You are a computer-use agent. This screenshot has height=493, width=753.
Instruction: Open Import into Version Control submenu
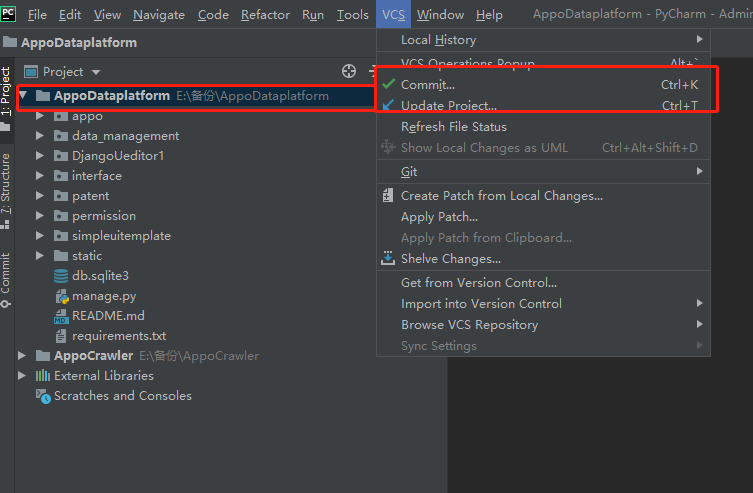[x=543, y=304]
